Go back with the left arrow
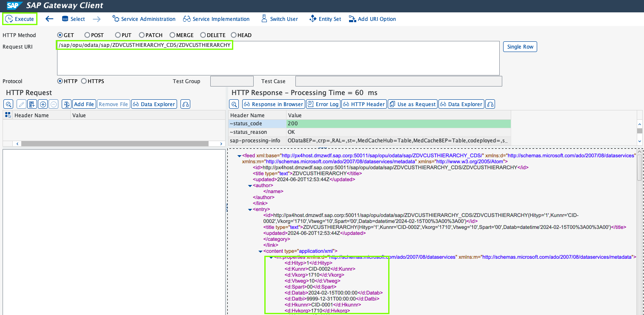644x315 pixels. pyautogui.click(x=49, y=19)
